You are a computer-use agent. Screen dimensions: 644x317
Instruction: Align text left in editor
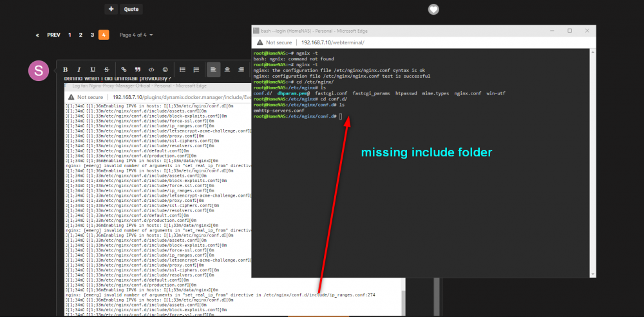(214, 69)
